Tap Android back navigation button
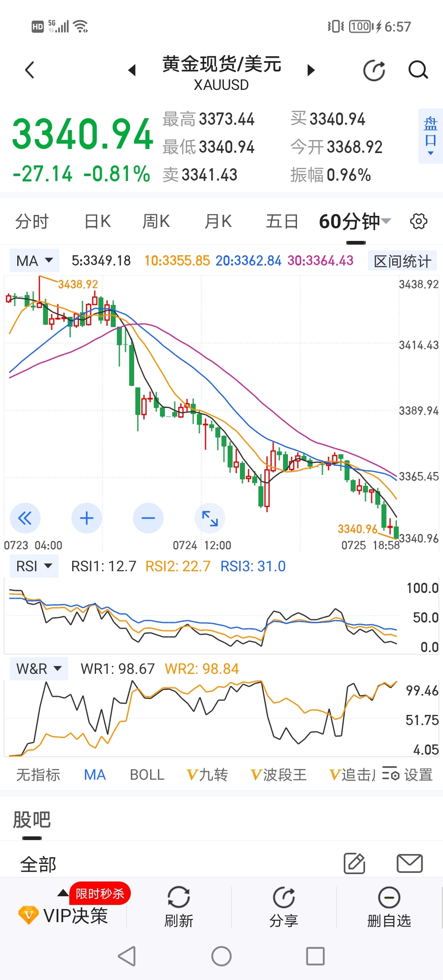Viewport: 443px width, 980px height. click(127, 957)
